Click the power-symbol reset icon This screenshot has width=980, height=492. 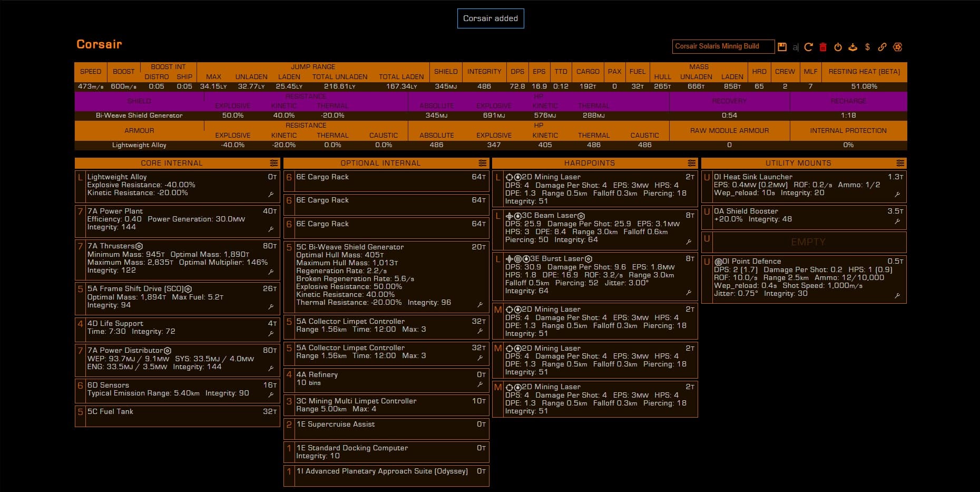838,47
